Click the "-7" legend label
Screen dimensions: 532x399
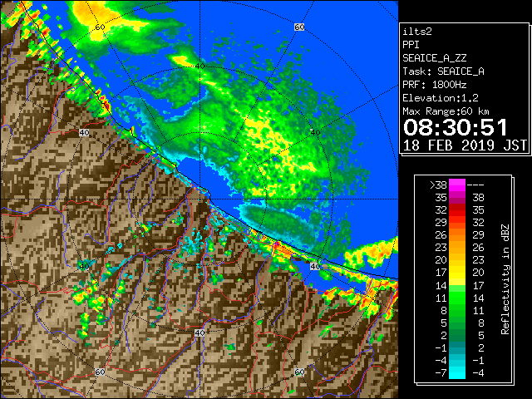tap(441, 373)
